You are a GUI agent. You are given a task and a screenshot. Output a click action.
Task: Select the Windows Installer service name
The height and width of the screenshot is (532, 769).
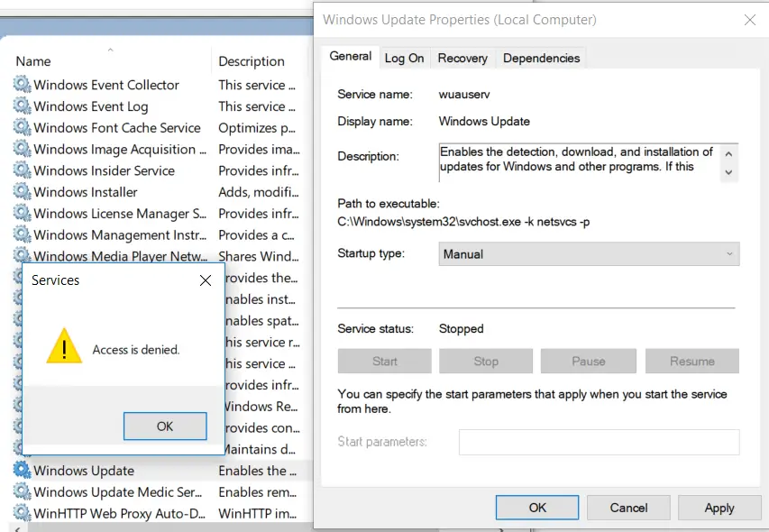coord(86,192)
